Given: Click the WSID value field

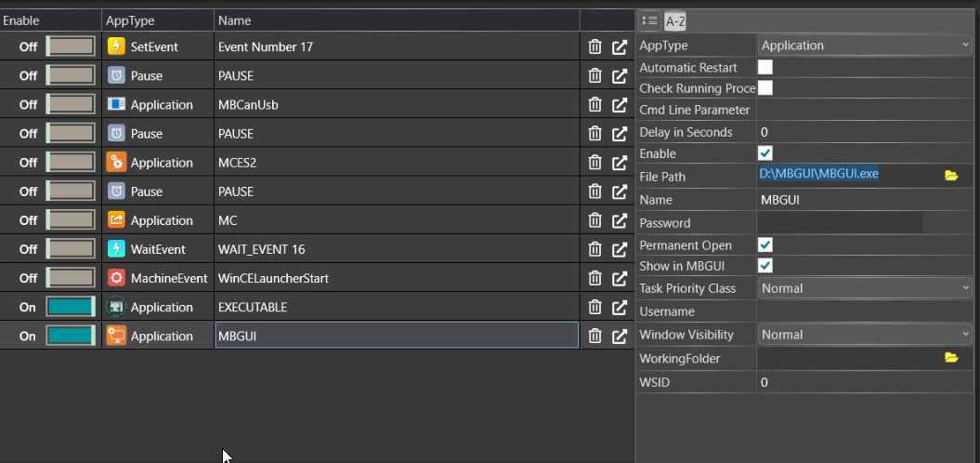Looking at the screenshot, I should click(865, 382).
